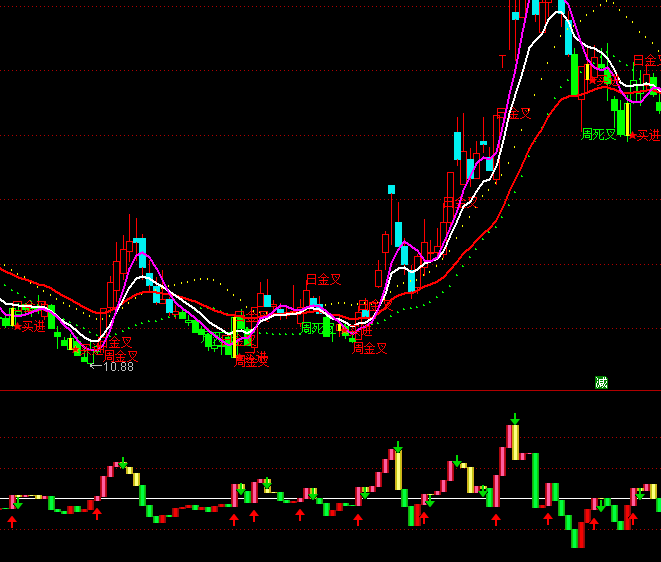Click the ★买进 star signal beside 周死叉
Viewport: 661px width, 562px height.
pos(644,135)
